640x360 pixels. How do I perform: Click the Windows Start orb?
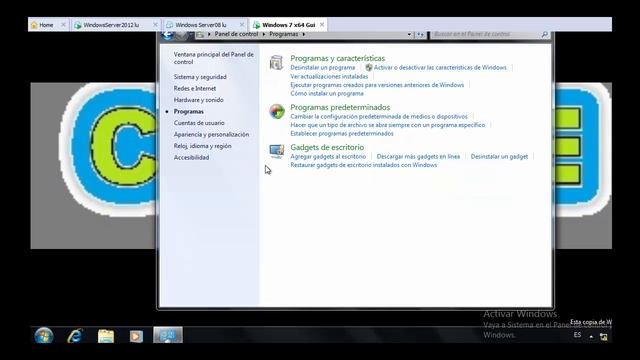(x=44, y=336)
